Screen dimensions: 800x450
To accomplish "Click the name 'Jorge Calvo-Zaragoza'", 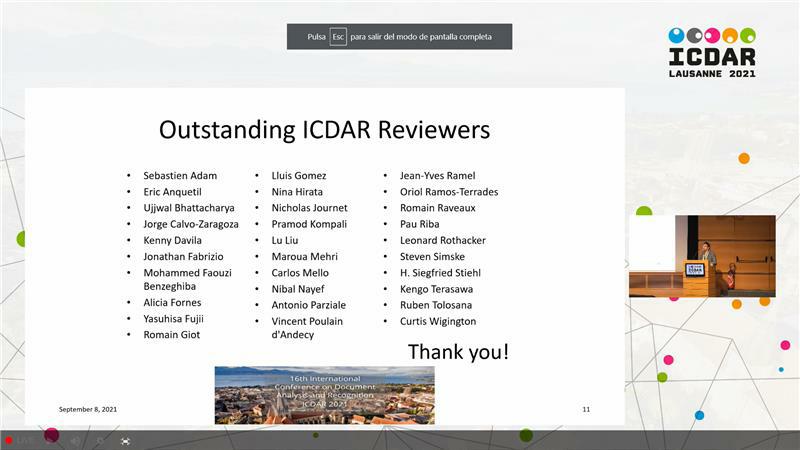I will (191, 224).
